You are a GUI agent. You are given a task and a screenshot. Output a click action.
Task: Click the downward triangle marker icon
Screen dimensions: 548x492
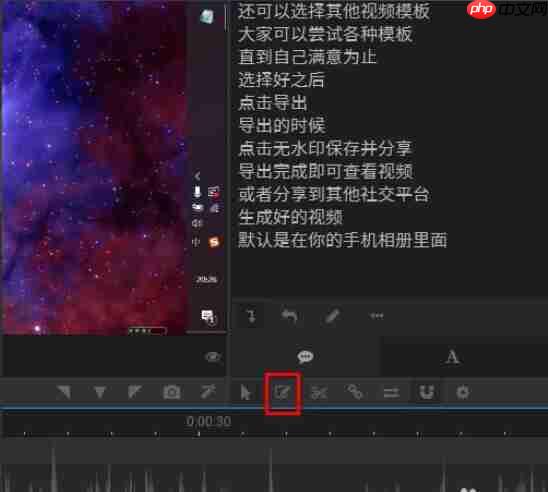100,392
